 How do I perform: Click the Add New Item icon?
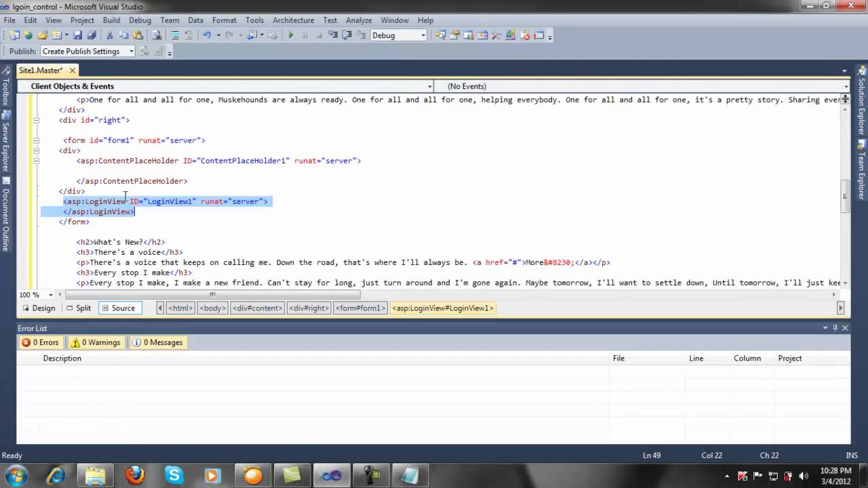[x=56, y=35]
